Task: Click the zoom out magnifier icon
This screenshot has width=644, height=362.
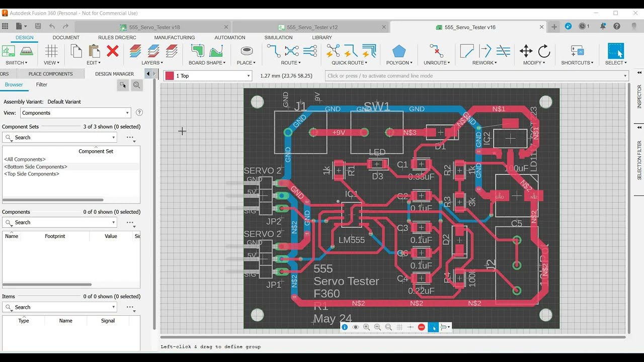Action: click(x=377, y=327)
